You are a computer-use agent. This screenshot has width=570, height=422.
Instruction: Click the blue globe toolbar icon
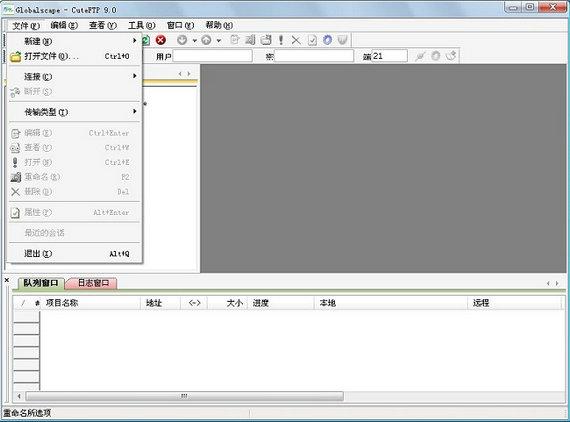(327, 40)
